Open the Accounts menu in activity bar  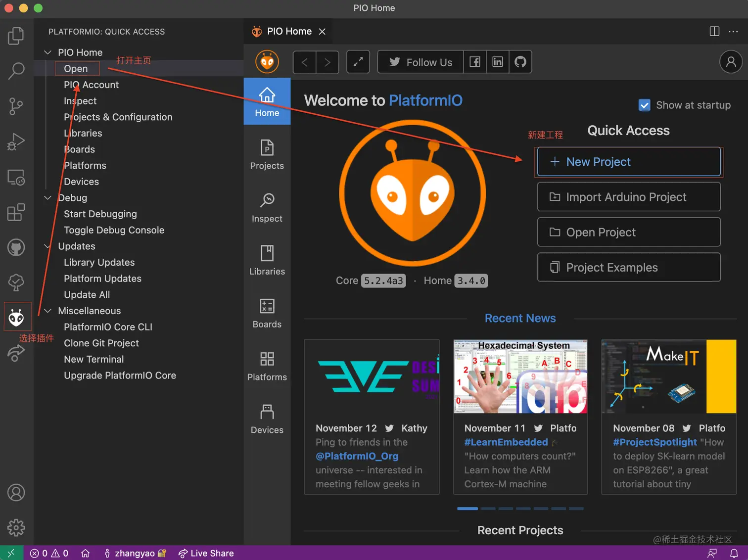pos(16,493)
